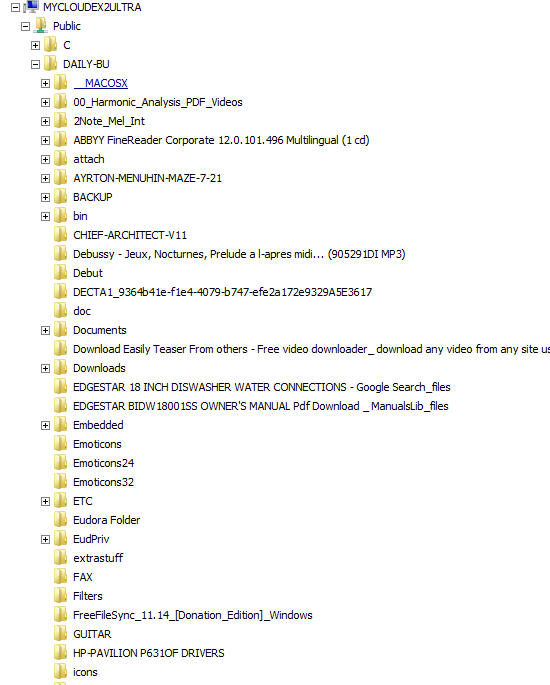Click the Eudora Folder icon

tap(60, 520)
